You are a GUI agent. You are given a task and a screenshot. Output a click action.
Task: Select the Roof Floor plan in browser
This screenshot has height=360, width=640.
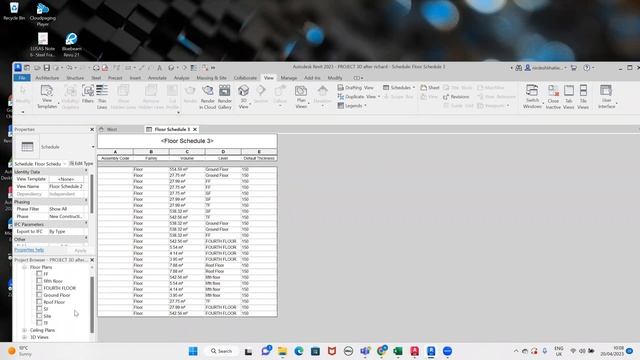[x=54, y=302]
